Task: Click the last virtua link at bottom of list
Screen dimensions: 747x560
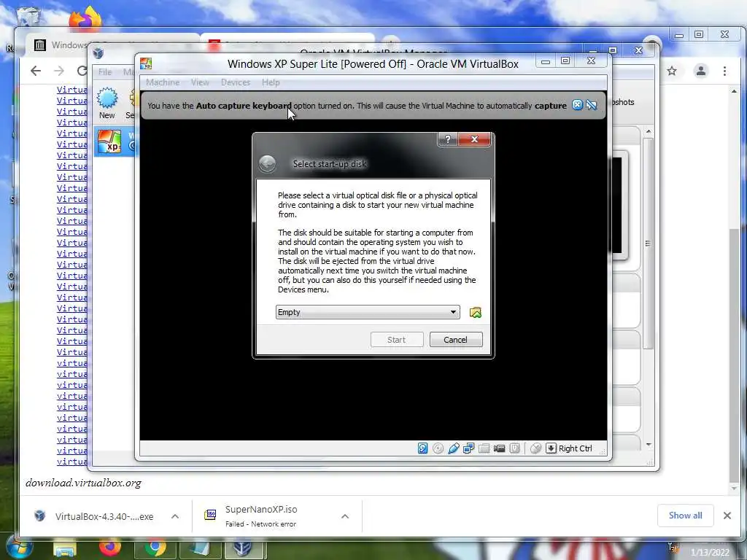Action: [x=72, y=462]
